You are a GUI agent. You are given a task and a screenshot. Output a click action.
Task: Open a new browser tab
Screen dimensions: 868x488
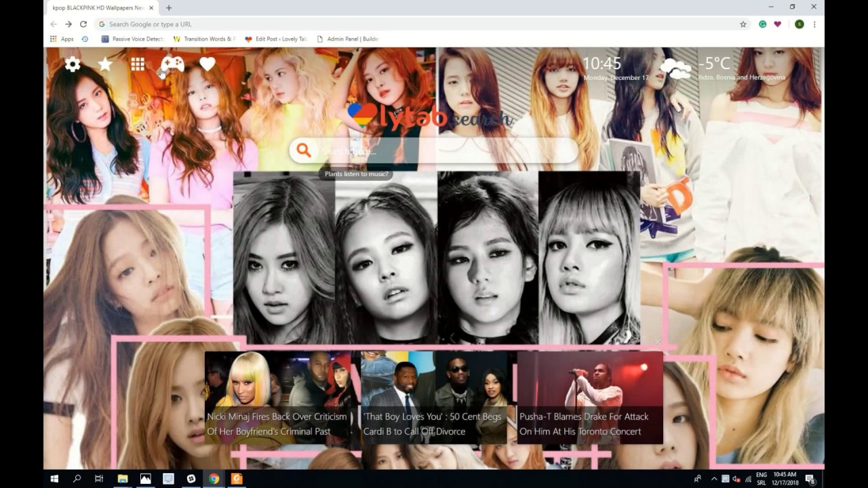[x=169, y=7]
